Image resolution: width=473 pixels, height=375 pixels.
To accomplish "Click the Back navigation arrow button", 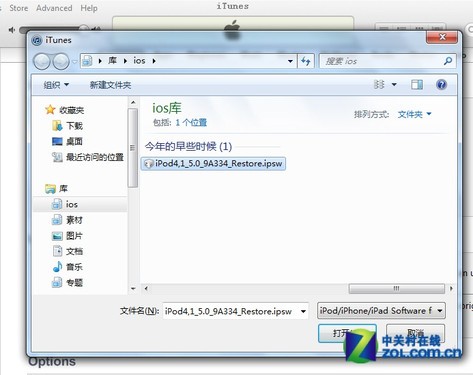I will coord(42,61).
